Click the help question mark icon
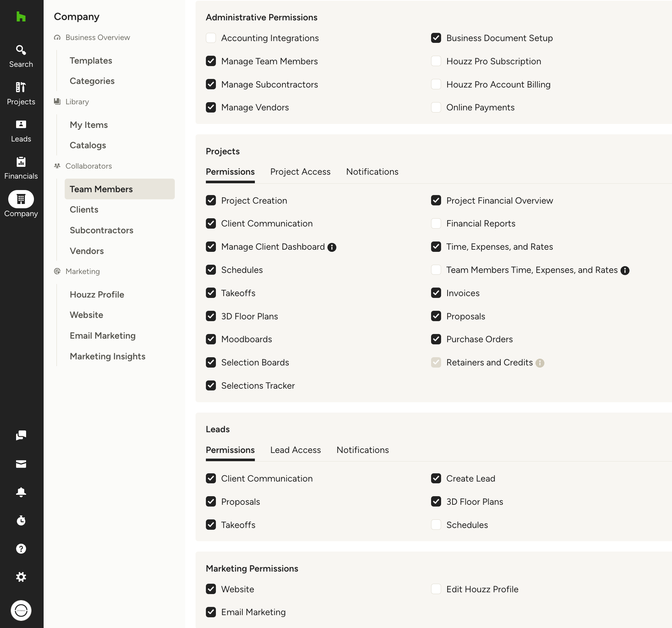The width and height of the screenshot is (672, 628). [x=21, y=548]
